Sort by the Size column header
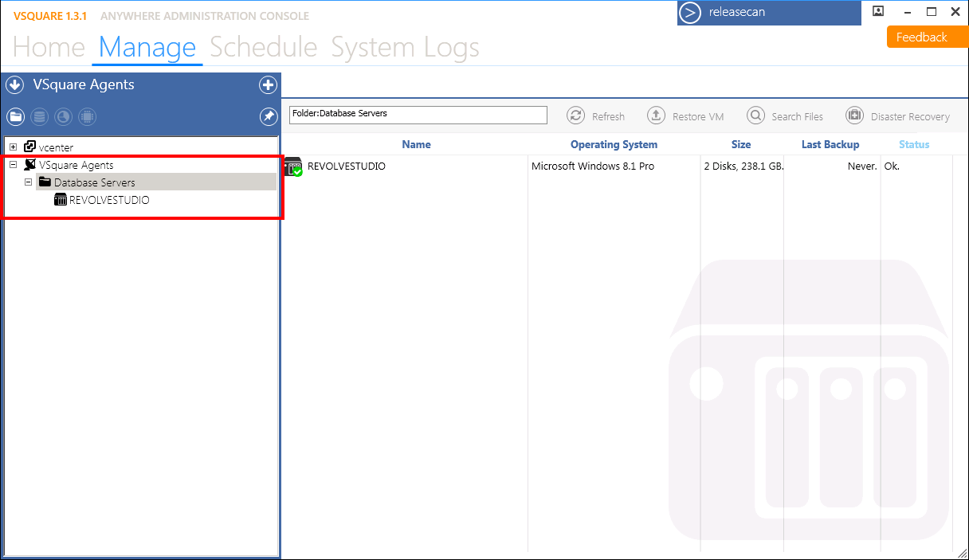The image size is (969, 560). pyautogui.click(x=741, y=144)
